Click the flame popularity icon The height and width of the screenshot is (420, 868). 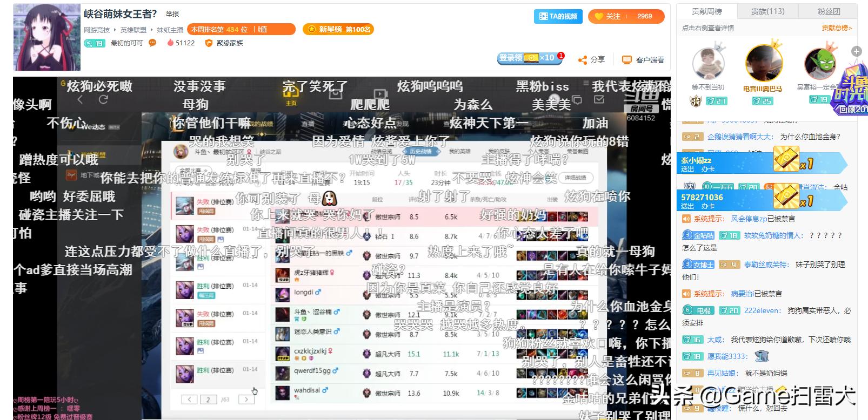170,43
